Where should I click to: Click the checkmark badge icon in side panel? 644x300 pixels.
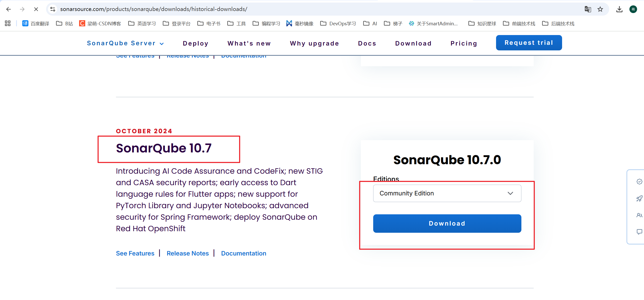[639, 182]
